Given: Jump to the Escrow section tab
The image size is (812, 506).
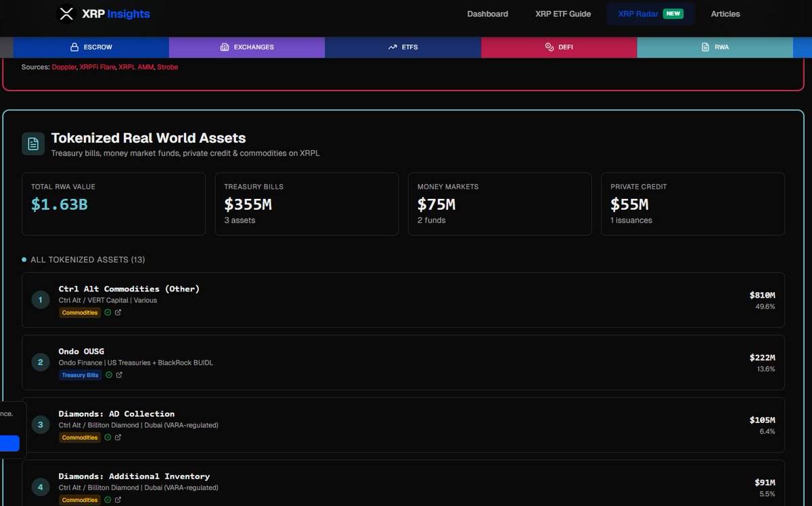Looking at the screenshot, I should click(91, 47).
